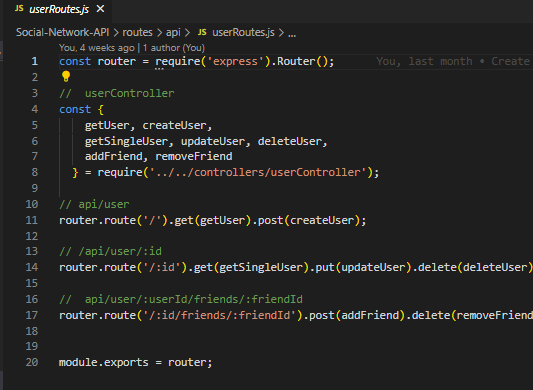Click '// /api/user/:id' comment
Screen dimensions: 533x390
[110, 252]
